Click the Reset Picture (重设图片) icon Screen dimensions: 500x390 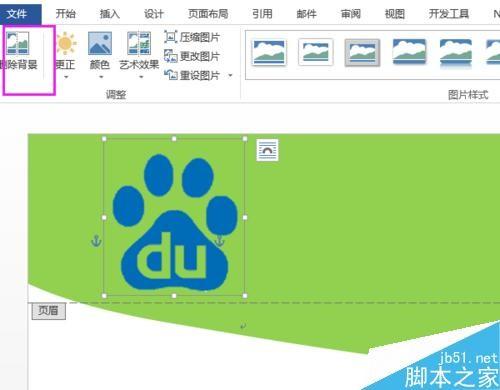click(170, 75)
